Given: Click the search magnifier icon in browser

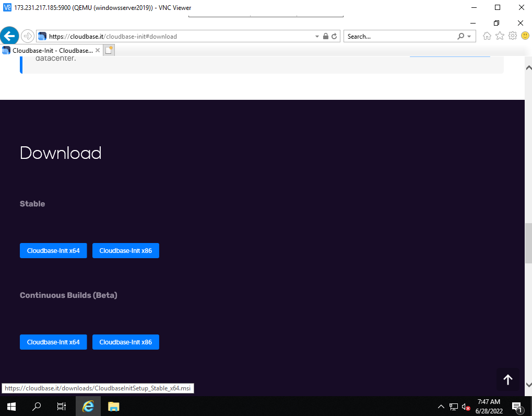Looking at the screenshot, I should click(x=460, y=37).
